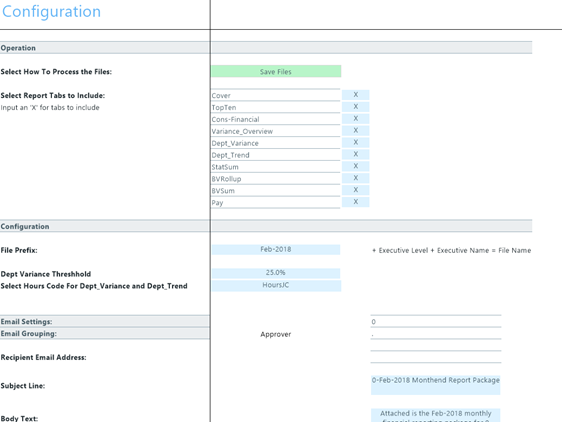The image size is (562, 422).
Task: Click the File Prefix label
Action: click(19, 250)
